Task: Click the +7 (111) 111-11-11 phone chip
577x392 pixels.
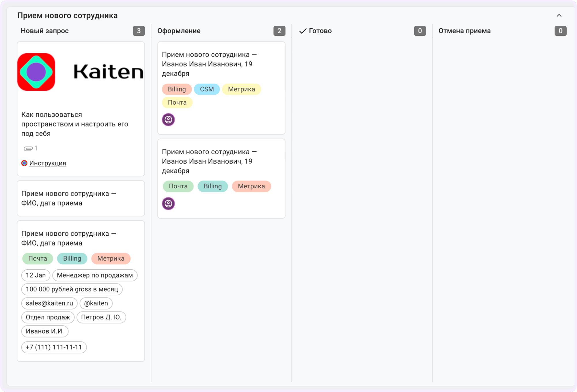Action: (54, 347)
